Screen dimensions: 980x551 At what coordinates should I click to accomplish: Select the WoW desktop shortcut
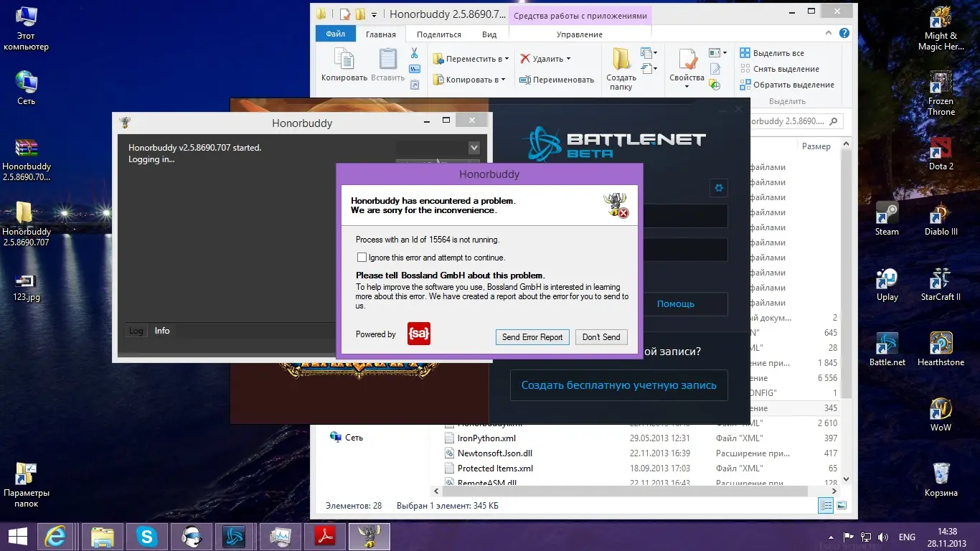pos(941,415)
